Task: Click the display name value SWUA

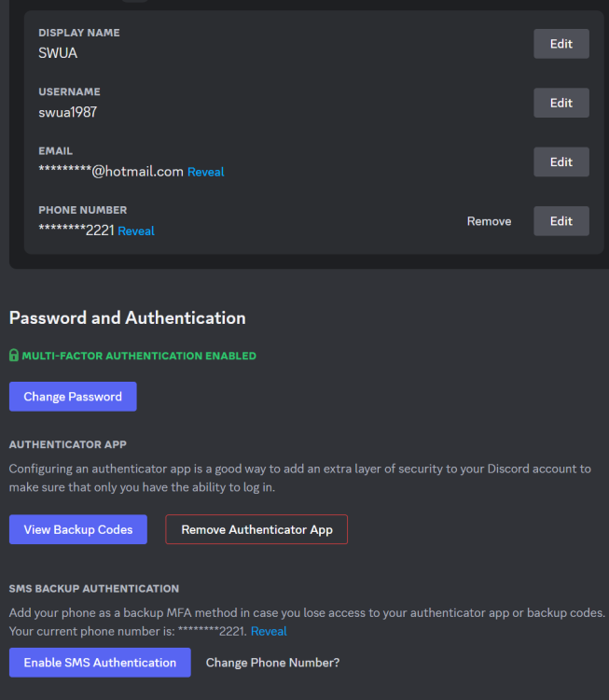Action: tap(58, 53)
